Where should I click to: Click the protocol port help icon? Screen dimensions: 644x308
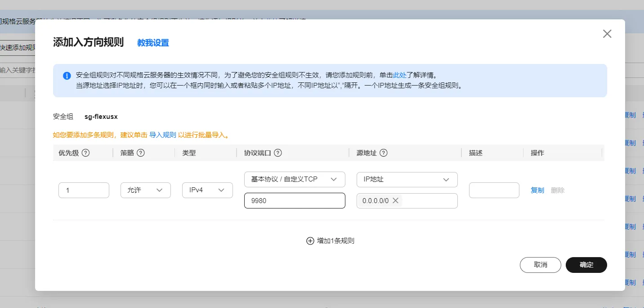[x=278, y=153]
